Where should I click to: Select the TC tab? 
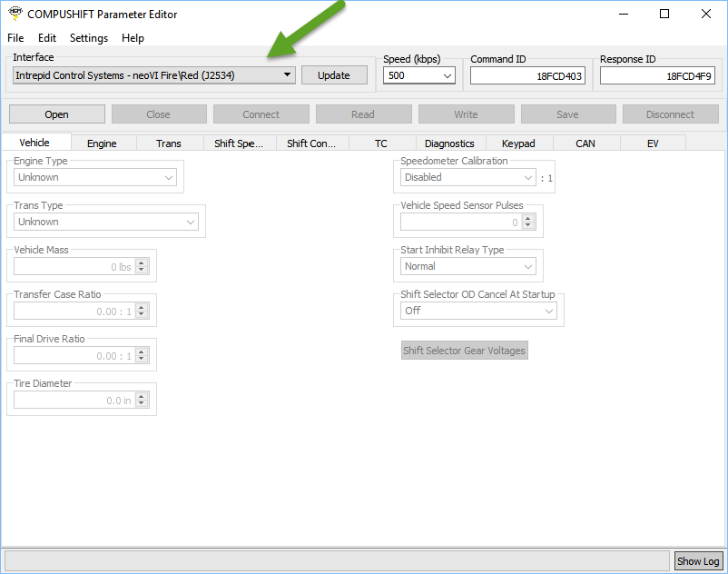[381, 143]
